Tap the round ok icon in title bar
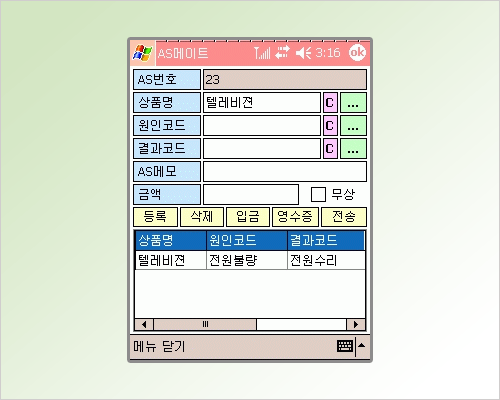500x400 pixels. point(357,53)
